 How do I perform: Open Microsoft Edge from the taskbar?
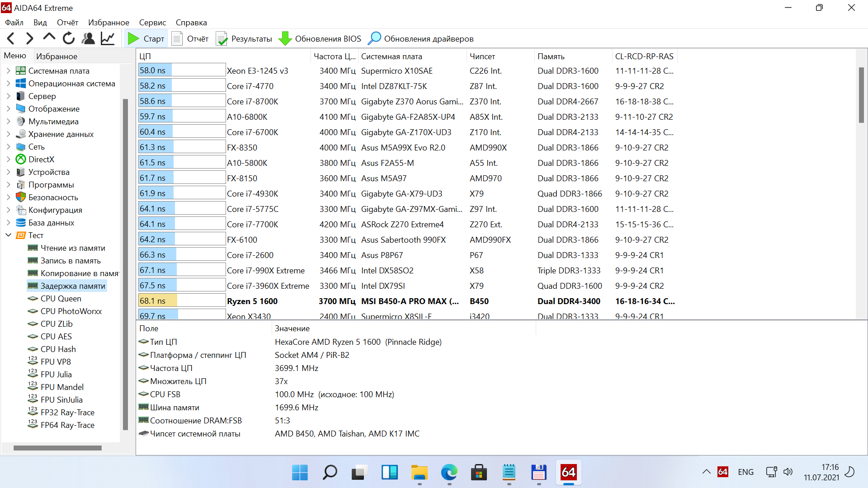(x=449, y=473)
